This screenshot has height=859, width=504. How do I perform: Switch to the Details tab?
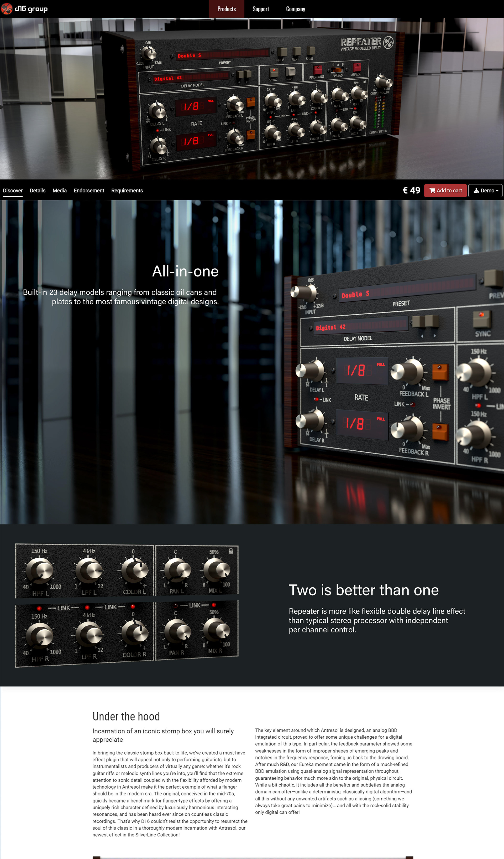tap(38, 191)
